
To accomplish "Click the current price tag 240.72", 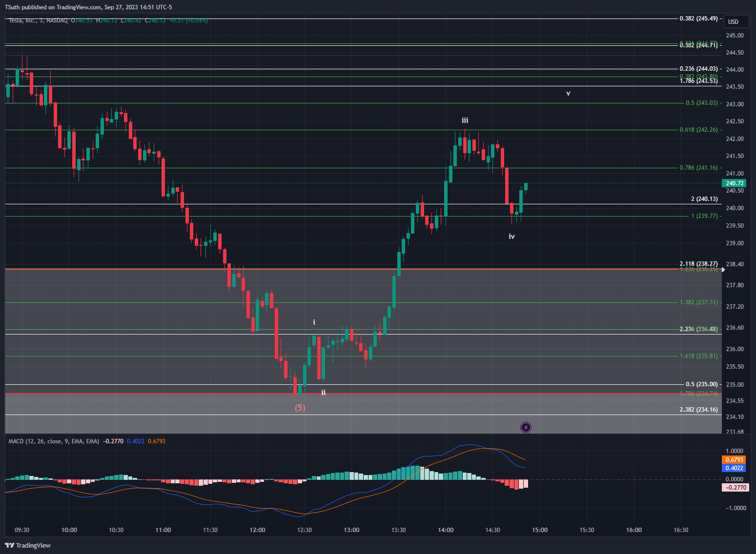I will click(734, 183).
